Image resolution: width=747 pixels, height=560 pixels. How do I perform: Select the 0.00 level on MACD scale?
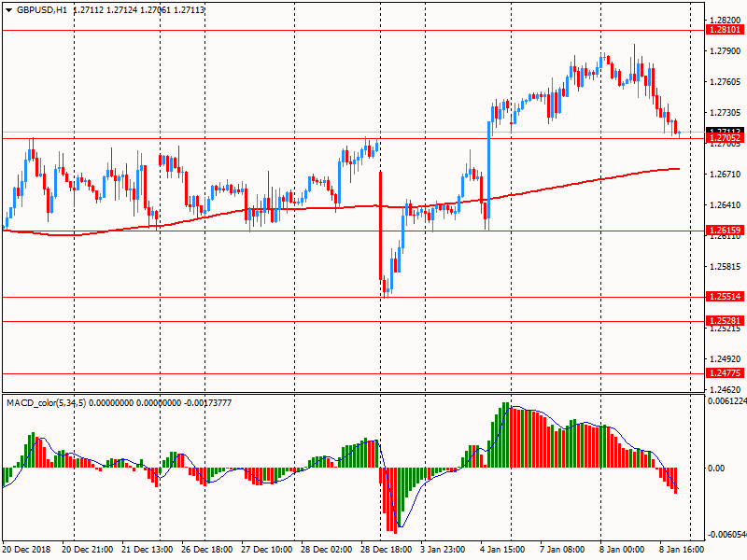[716, 469]
